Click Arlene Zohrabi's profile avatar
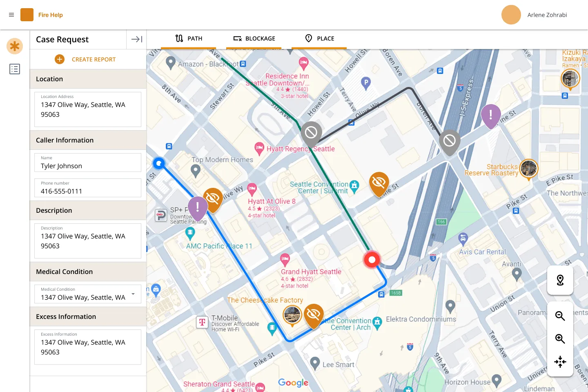The height and width of the screenshot is (392, 588). [511, 15]
